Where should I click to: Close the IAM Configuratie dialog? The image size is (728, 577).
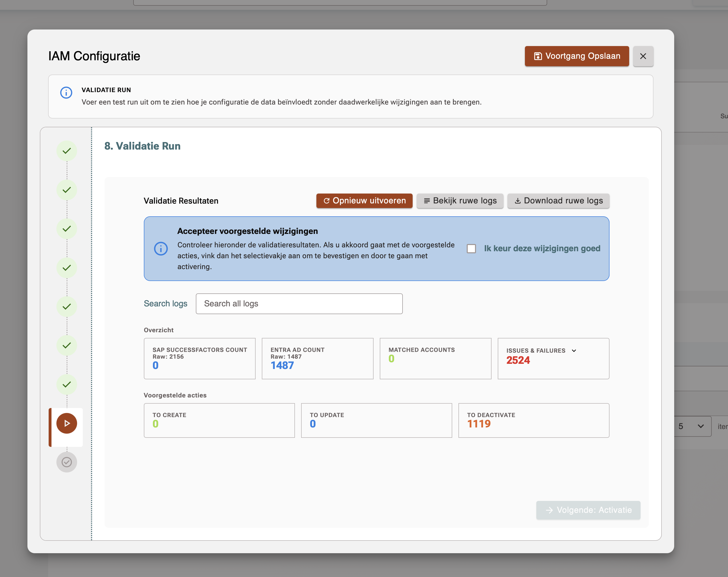point(643,56)
